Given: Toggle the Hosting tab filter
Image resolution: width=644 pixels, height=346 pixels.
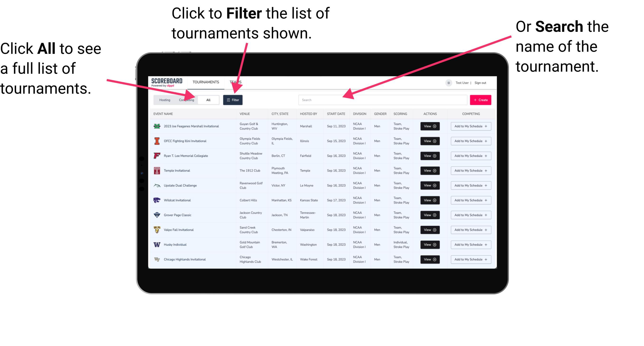Looking at the screenshot, I should [163, 100].
